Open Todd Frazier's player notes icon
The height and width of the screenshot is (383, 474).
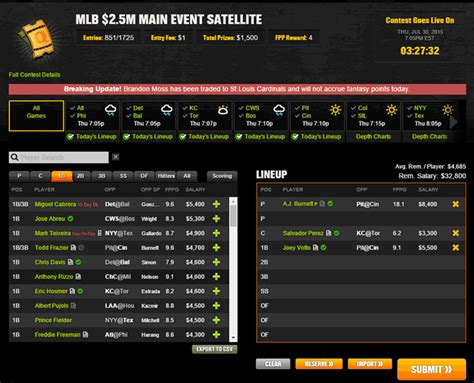coord(73,248)
